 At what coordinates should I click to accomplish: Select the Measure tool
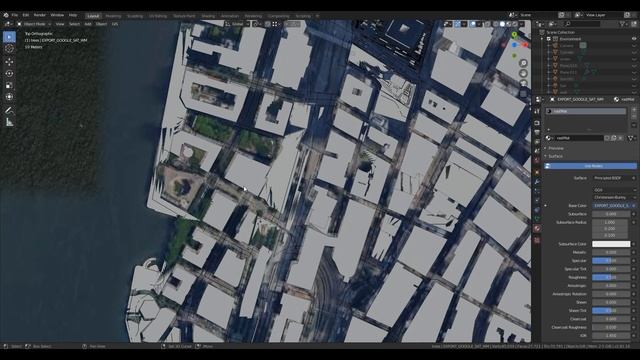(x=9, y=122)
